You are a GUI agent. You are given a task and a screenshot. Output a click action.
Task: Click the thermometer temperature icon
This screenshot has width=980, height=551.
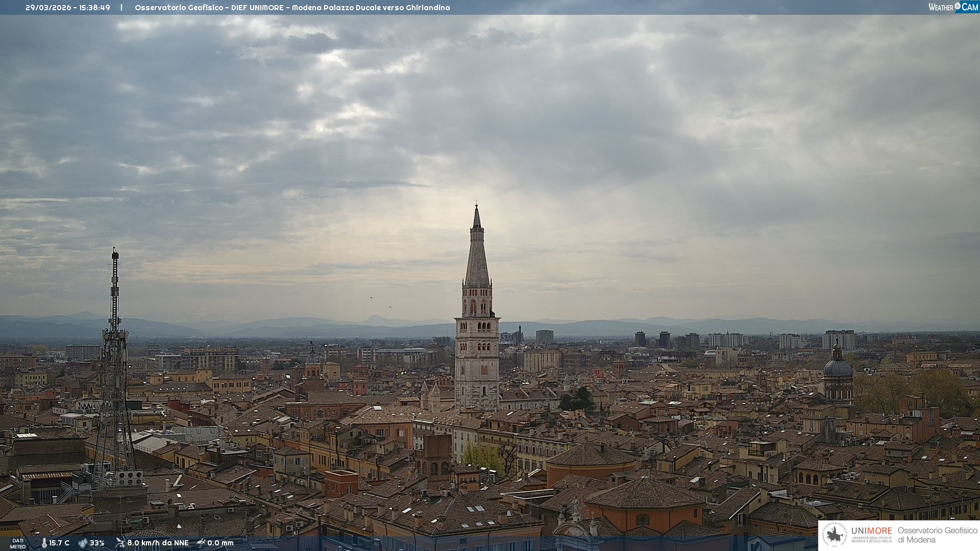(44, 543)
